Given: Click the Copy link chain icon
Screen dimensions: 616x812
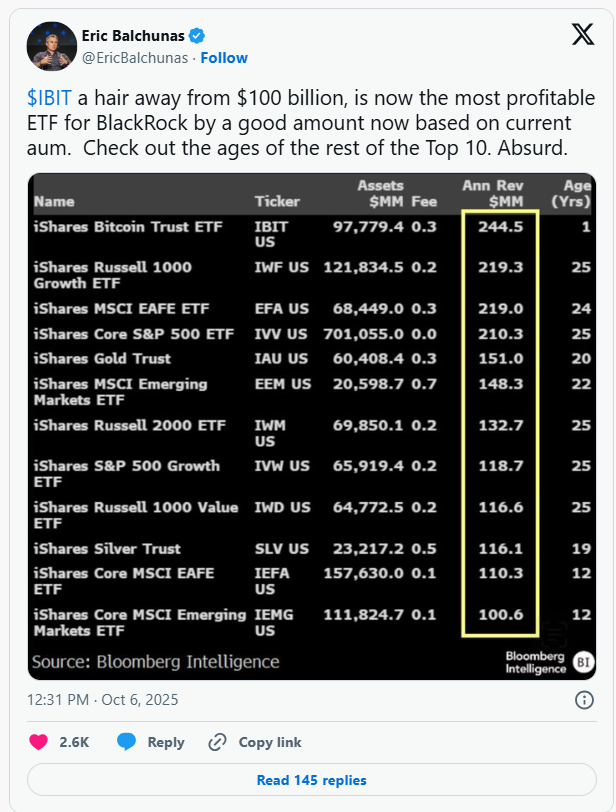Looking at the screenshot, I should (217, 742).
